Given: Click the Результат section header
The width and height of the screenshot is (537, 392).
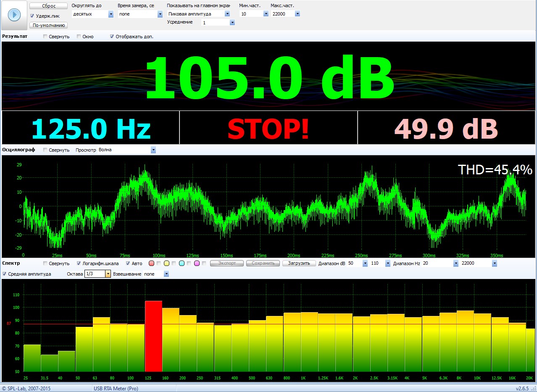Looking at the screenshot, I should pos(15,36).
